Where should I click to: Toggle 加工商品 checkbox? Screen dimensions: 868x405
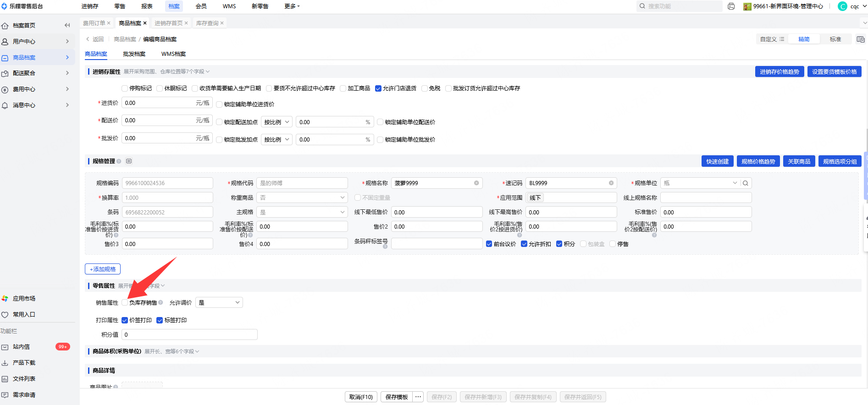(343, 88)
